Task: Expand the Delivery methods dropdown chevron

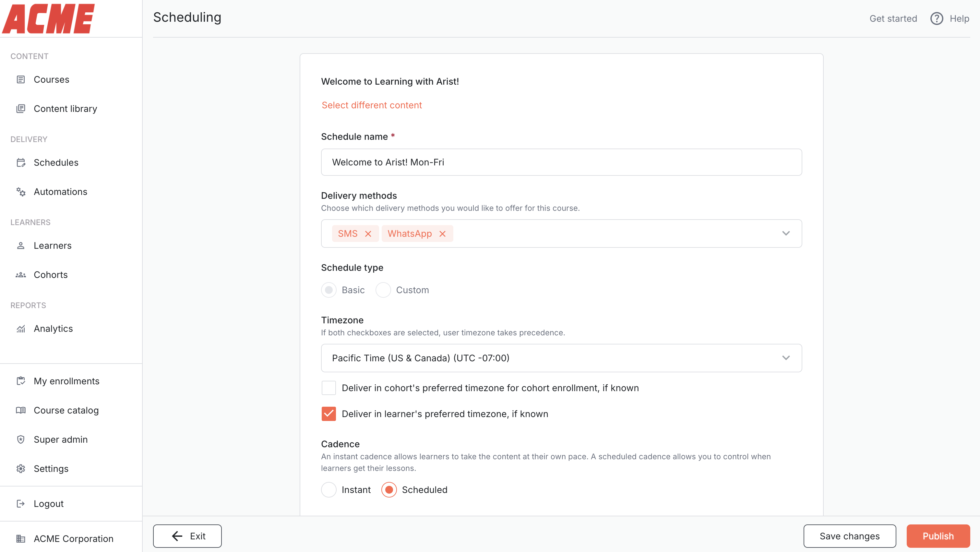Action: point(786,233)
